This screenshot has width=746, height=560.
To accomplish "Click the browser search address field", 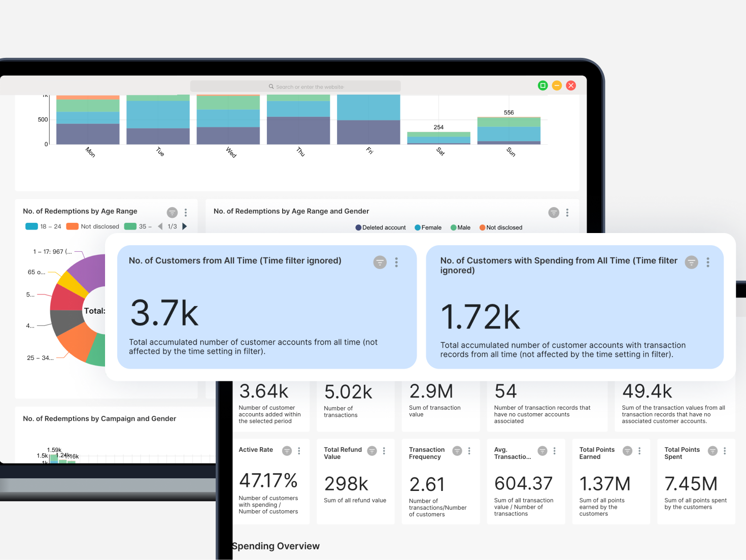I will pyautogui.click(x=295, y=86).
